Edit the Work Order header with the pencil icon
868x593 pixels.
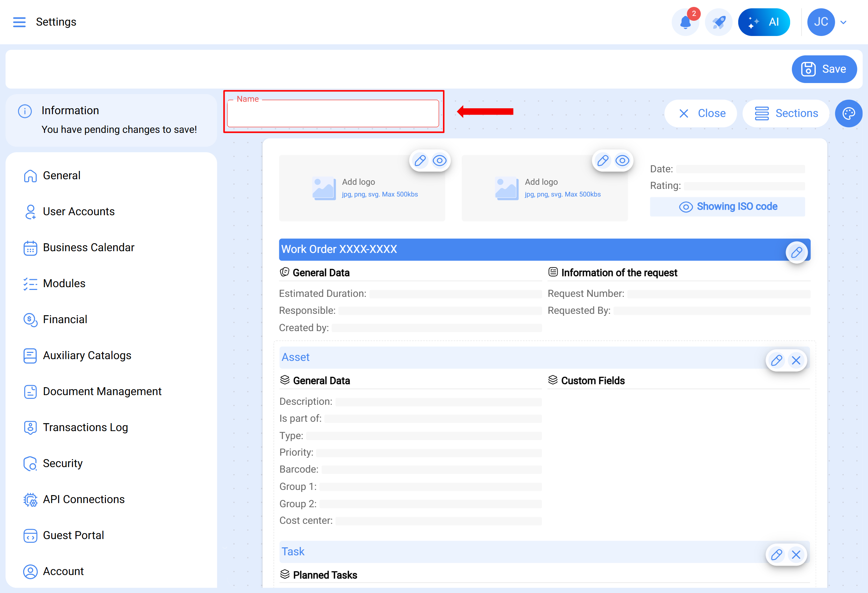click(x=797, y=252)
